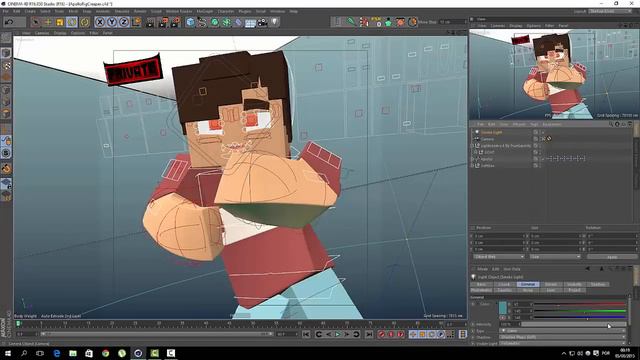
Task: Play the animation forward
Action: pyautogui.click(x=338, y=334)
